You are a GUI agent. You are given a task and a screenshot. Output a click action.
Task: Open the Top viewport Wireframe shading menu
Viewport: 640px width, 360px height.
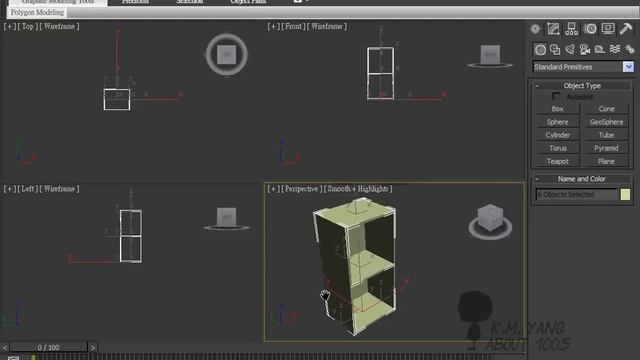60,26
